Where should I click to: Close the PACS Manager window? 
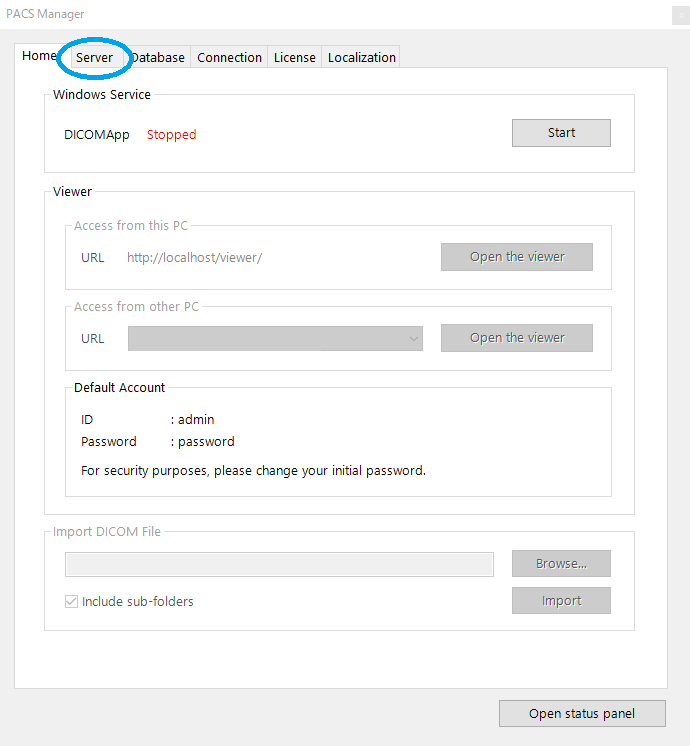tap(680, 15)
